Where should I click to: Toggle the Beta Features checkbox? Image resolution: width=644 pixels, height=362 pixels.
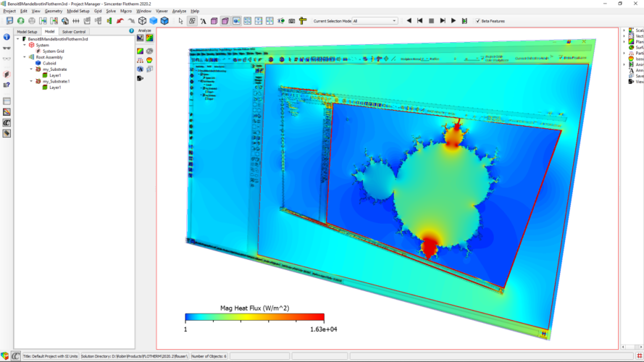click(477, 21)
